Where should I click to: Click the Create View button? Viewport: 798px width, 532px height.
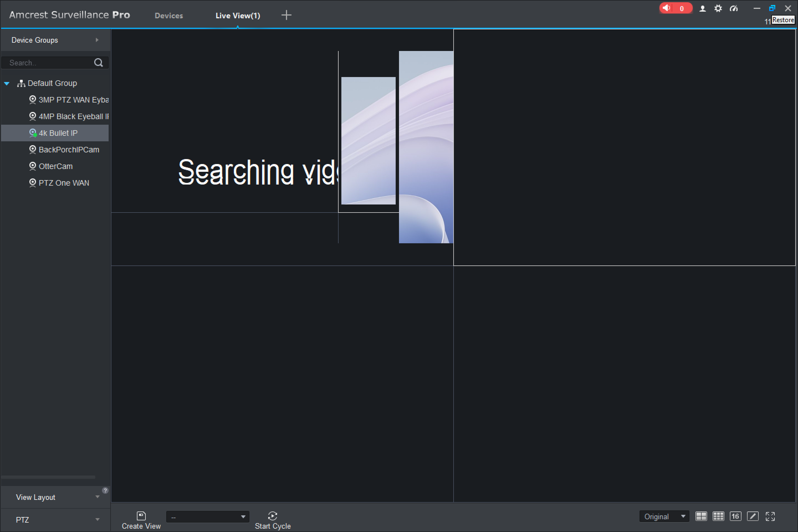pos(141,520)
